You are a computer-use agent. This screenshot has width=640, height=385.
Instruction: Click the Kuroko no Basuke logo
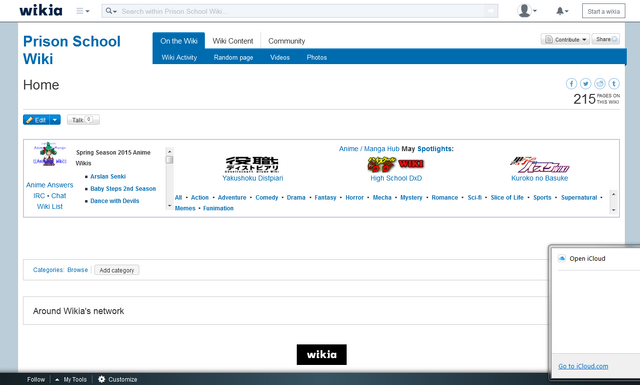click(x=540, y=165)
